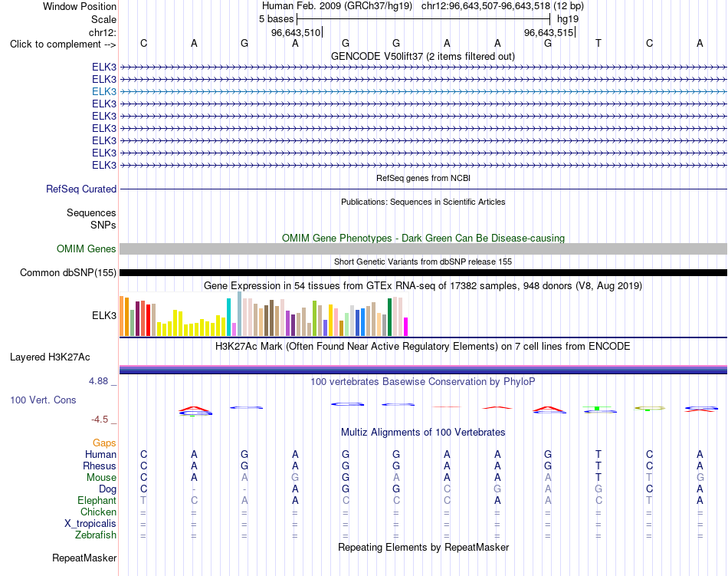Click the 'Click to complement -->' label
This screenshot has width=728, height=576.
(63, 44)
